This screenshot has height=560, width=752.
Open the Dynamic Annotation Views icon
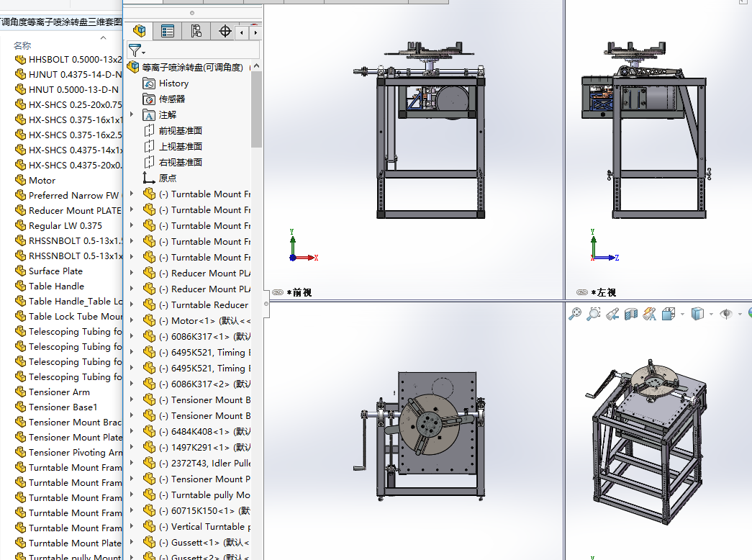(x=648, y=314)
